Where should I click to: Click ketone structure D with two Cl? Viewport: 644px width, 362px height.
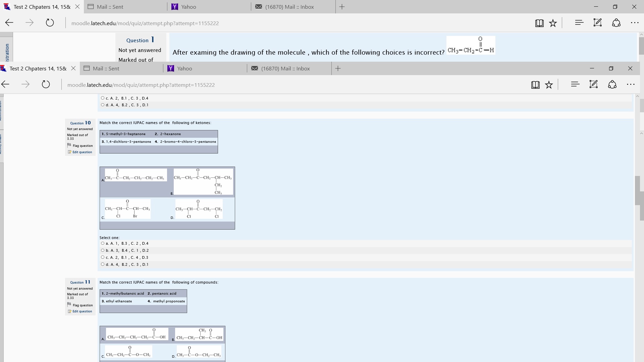(x=199, y=209)
